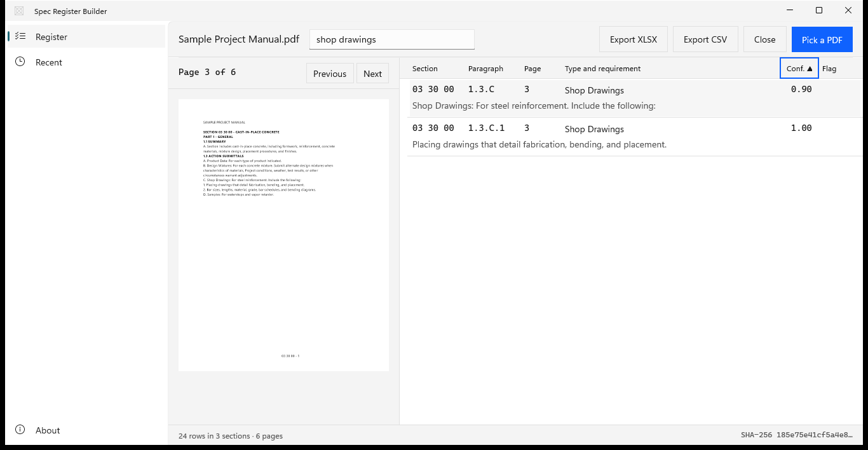Image resolution: width=868 pixels, height=450 pixels.
Task: Sort by the Paragraph column header
Action: coord(485,69)
